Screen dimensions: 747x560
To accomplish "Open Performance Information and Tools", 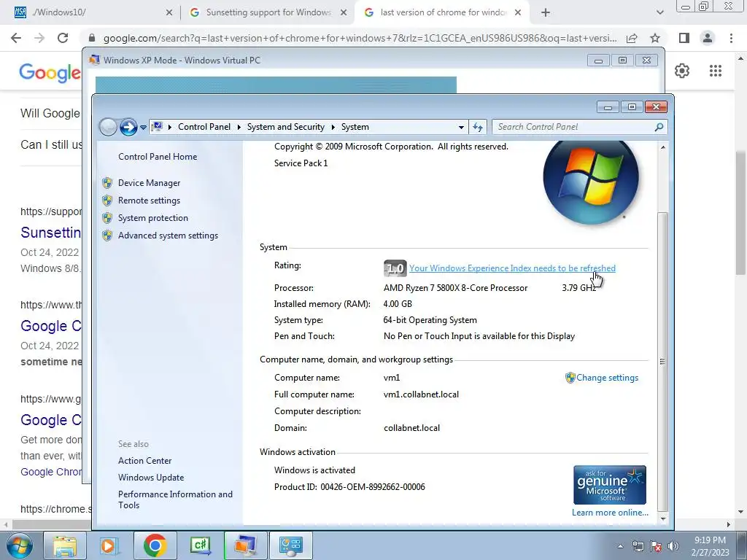I will tap(175, 499).
